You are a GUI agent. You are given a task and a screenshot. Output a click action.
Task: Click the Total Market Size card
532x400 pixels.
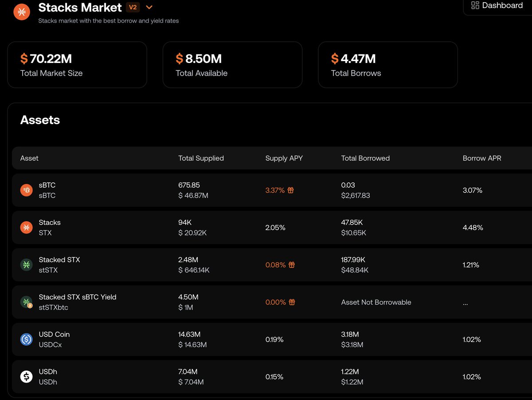77,65
